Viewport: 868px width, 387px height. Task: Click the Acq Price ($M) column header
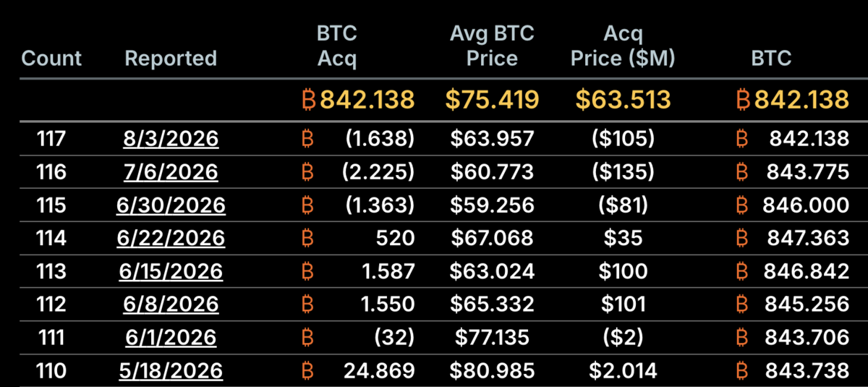point(623,46)
